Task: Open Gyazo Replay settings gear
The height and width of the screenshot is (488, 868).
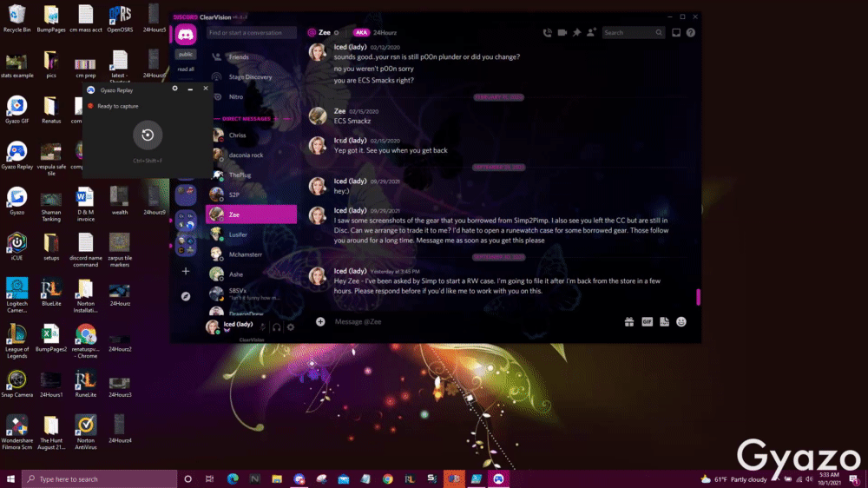Action: click(x=175, y=88)
